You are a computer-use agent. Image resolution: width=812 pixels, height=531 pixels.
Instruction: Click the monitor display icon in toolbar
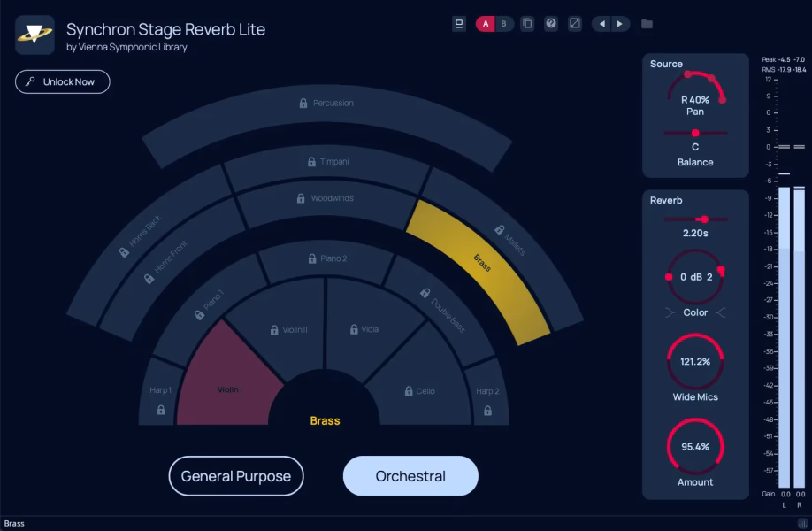[459, 24]
